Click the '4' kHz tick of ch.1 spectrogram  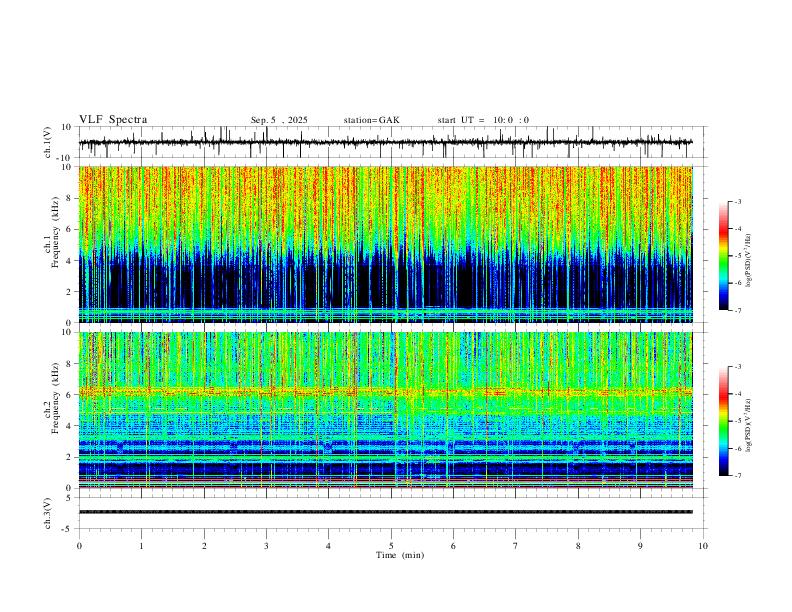point(69,261)
